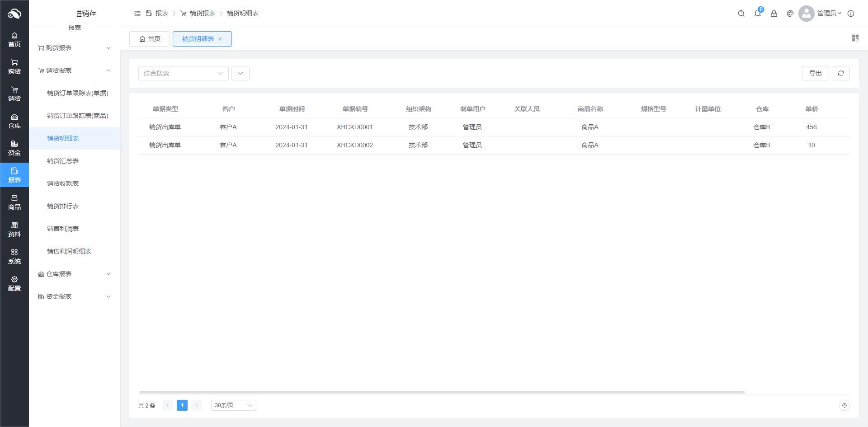Click the lock screen icon
Viewport: 868px width, 427px height.
[774, 14]
